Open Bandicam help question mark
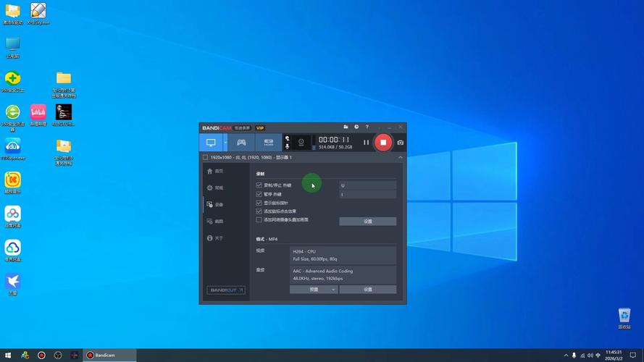The image size is (644, 362). pos(367,127)
